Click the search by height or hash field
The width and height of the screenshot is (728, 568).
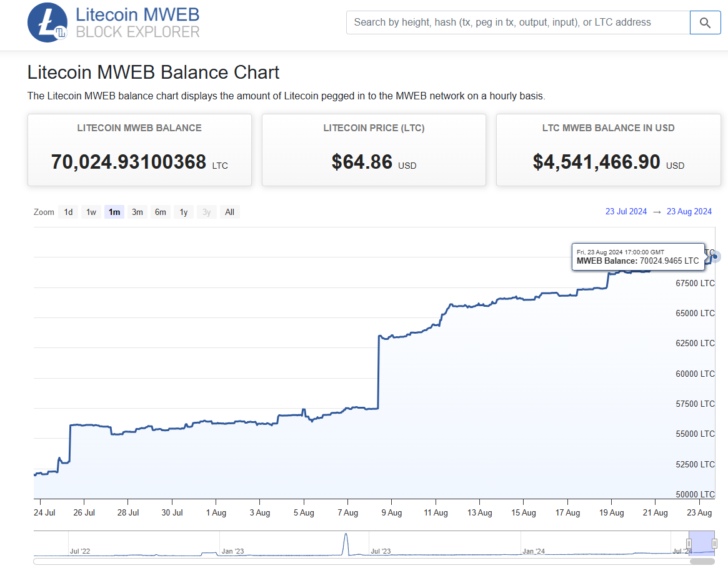pyautogui.click(x=517, y=22)
